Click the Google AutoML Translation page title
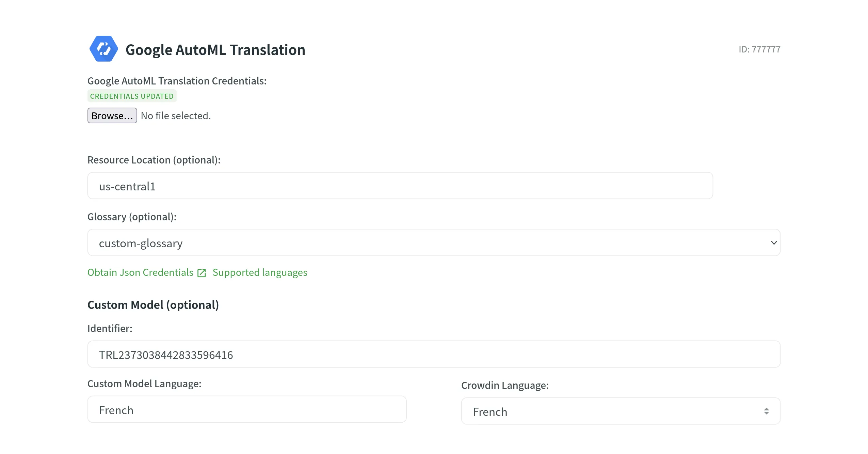This screenshot has width=868, height=454. pyautogui.click(x=215, y=49)
